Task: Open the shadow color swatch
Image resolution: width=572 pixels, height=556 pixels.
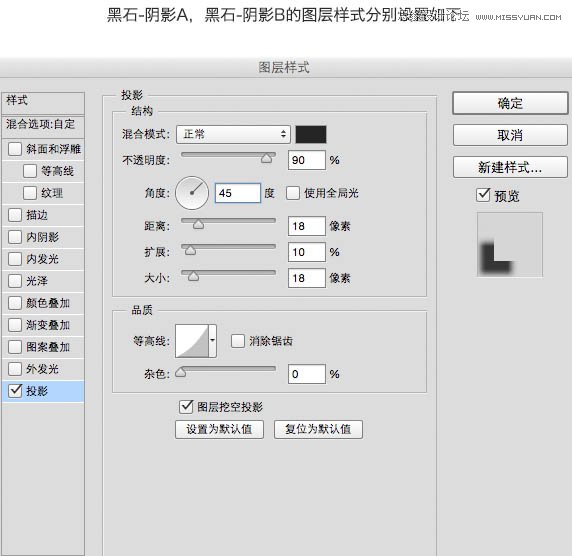Action: coord(311,134)
